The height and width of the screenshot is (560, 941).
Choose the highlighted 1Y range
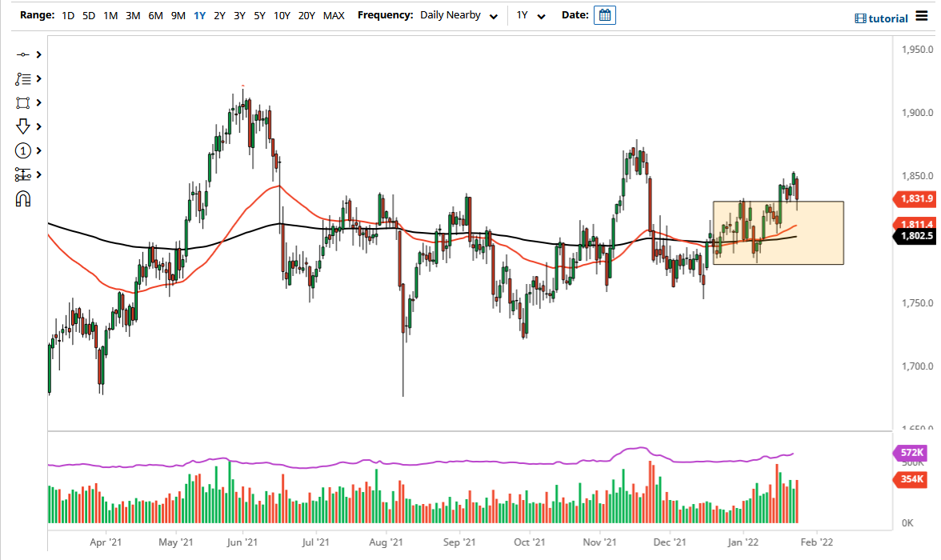[x=200, y=16]
